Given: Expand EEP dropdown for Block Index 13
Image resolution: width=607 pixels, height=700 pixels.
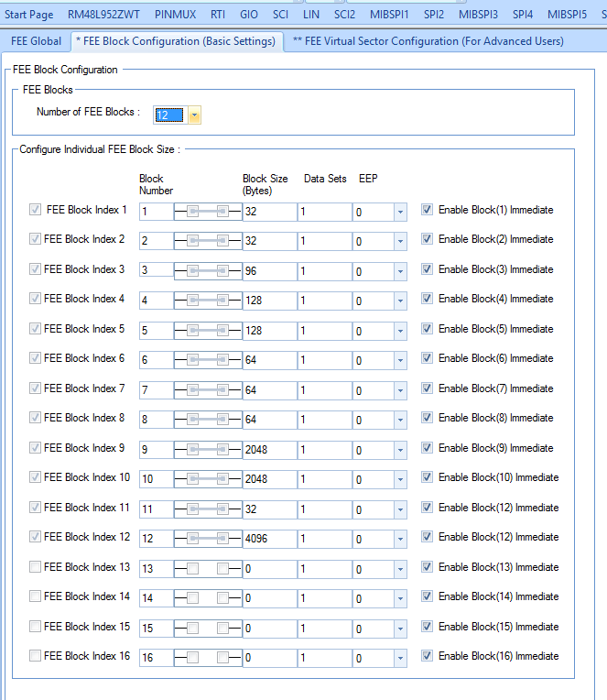Looking at the screenshot, I should coord(400,569).
